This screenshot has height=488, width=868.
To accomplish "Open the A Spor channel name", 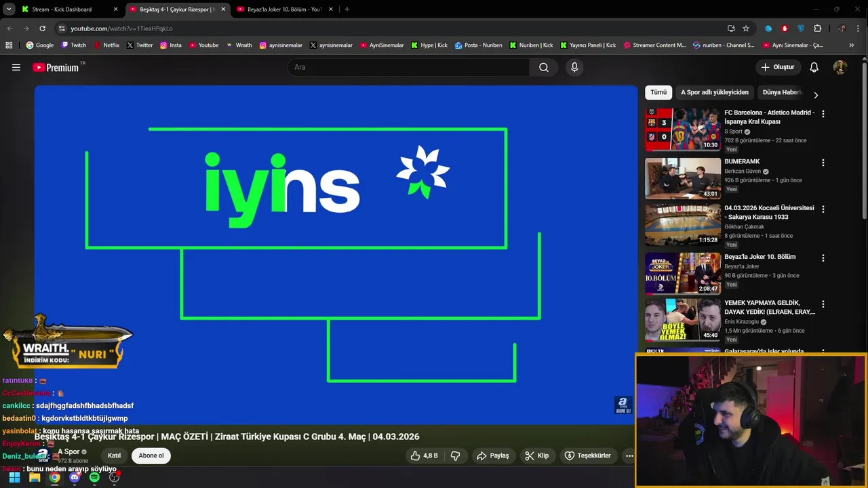I will point(68,451).
